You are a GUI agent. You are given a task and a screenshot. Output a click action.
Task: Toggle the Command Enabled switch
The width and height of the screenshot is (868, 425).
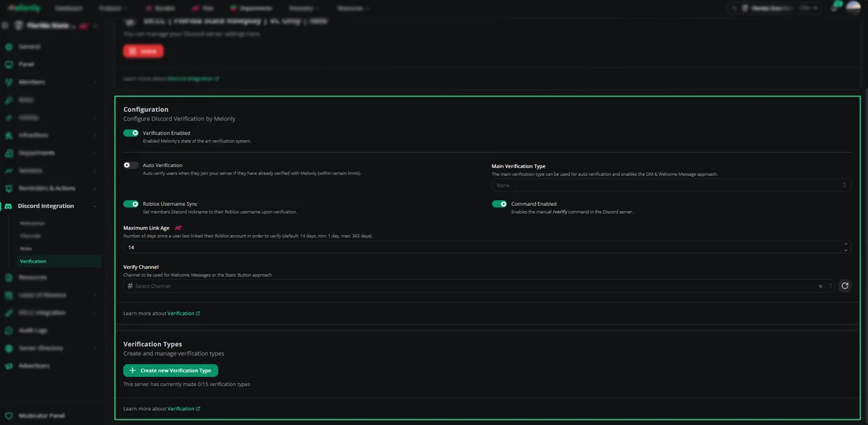499,203
